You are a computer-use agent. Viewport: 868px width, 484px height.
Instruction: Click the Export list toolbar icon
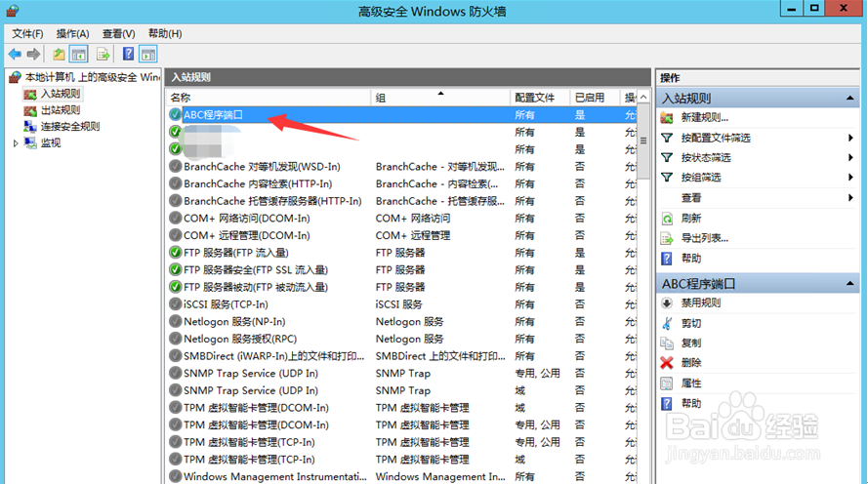click(x=103, y=55)
